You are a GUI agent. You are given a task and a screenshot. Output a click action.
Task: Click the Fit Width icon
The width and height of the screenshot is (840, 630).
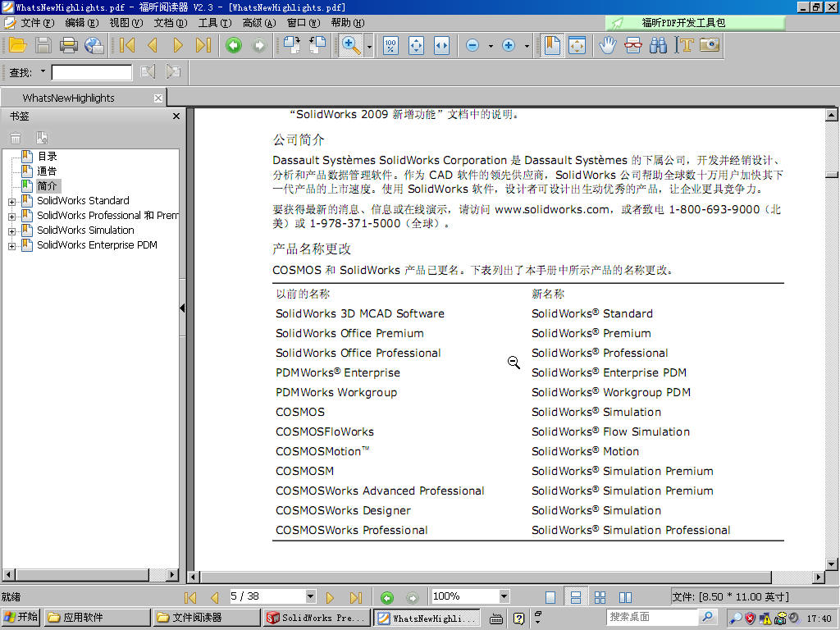coord(441,46)
